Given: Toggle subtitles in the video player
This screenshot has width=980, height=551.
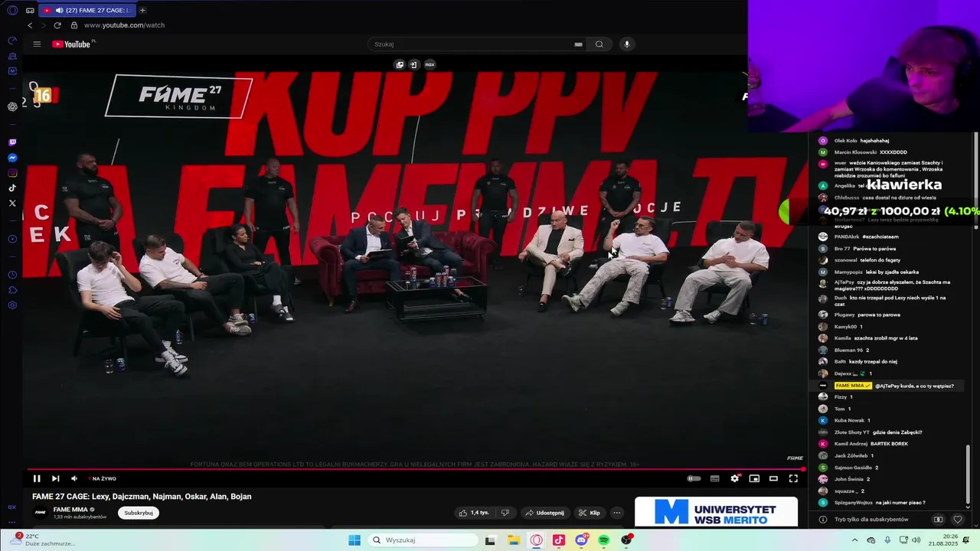Looking at the screenshot, I should 714,478.
